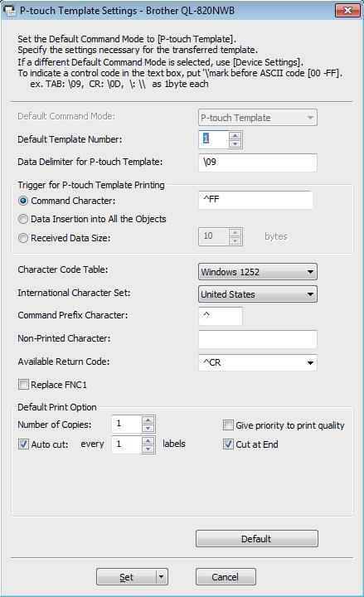Click the Trigger for P-touch Template Printing label

[91, 185]
